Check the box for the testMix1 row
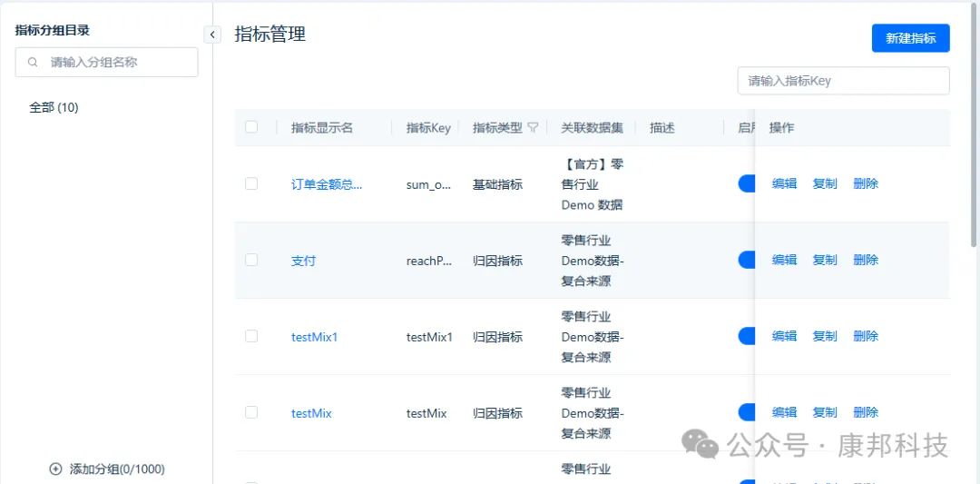980x484 pixels. click(251, 336)
